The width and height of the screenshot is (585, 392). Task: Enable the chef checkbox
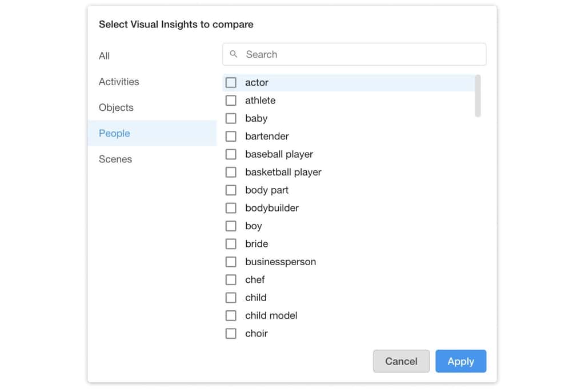pos(231,279)
